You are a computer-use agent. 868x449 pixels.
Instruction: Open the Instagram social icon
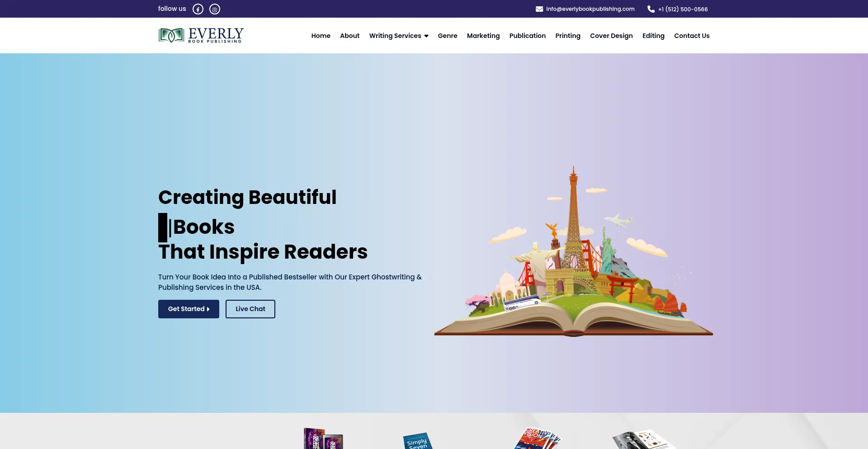tap(215, 9)
